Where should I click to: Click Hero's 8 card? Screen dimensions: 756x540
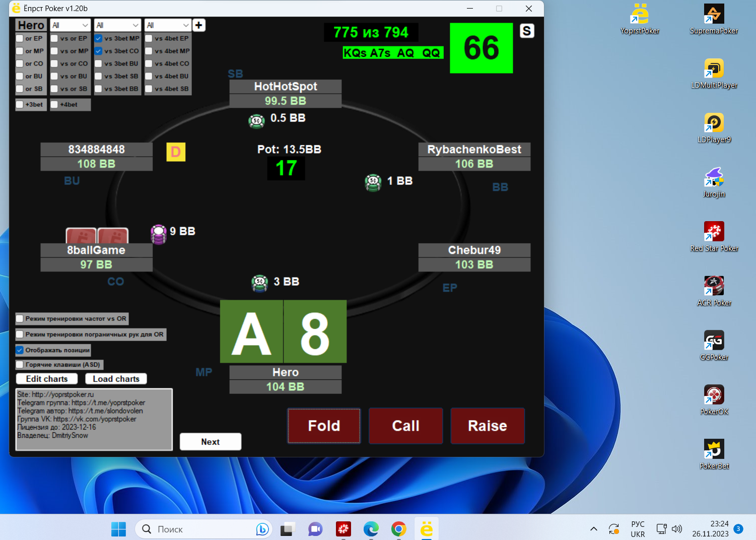pos(315,331)
